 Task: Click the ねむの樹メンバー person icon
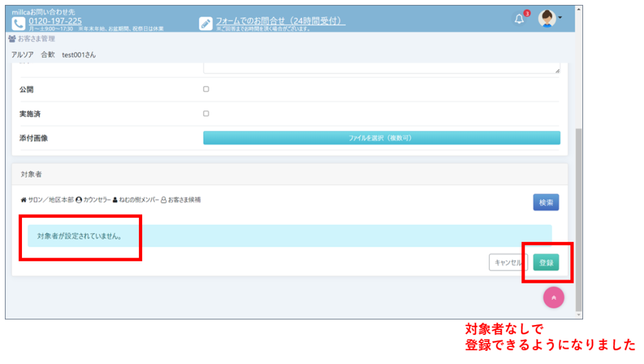(115, 200)
